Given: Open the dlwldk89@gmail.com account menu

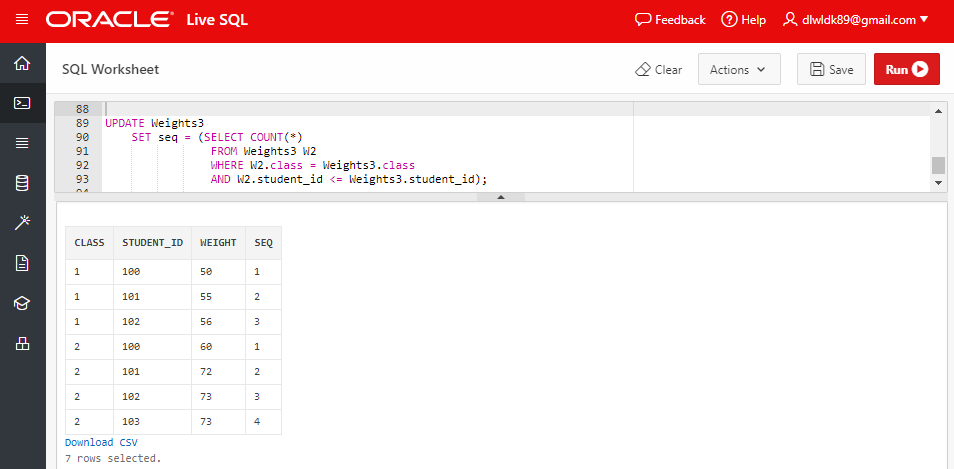Looking at the screenshot, I should [855, 19].
